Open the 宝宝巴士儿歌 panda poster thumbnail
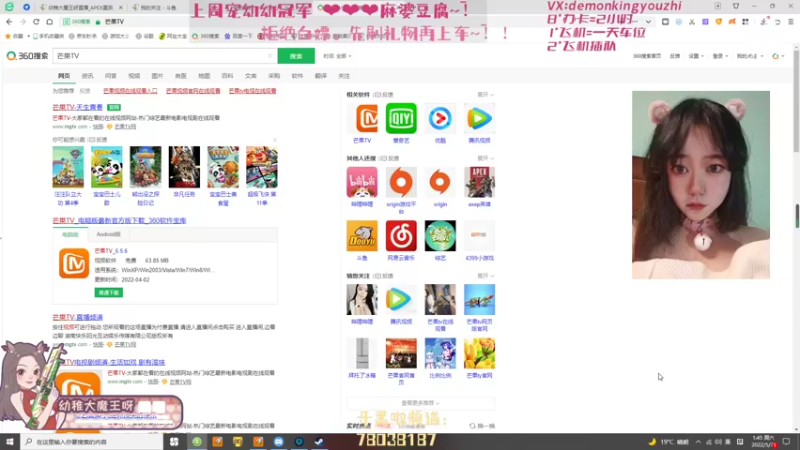 click(x=107, y=167)
